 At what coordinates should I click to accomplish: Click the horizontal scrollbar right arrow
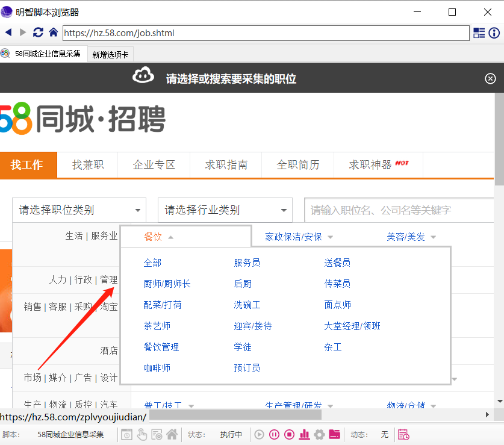click(x=487, y=415)
